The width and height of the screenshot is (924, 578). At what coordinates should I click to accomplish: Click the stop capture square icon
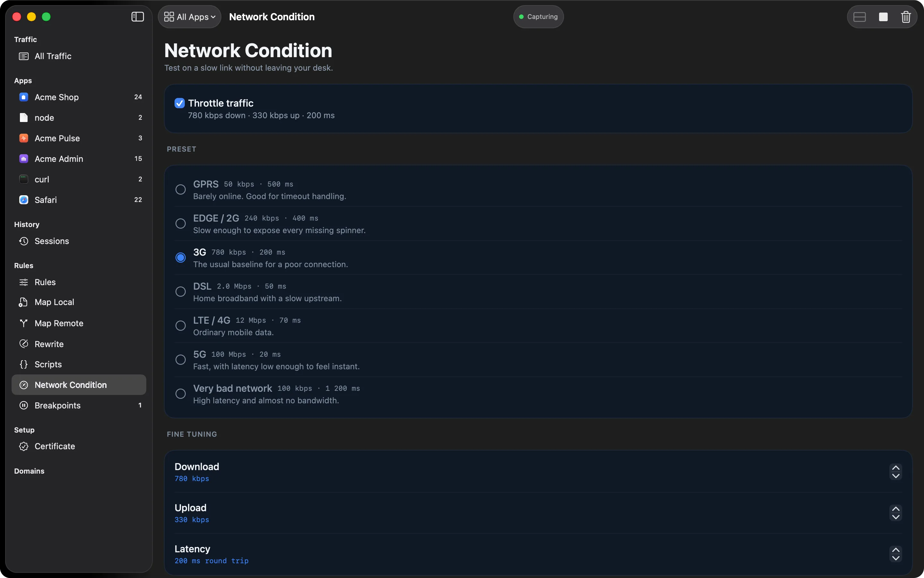[x=883, y=17]
